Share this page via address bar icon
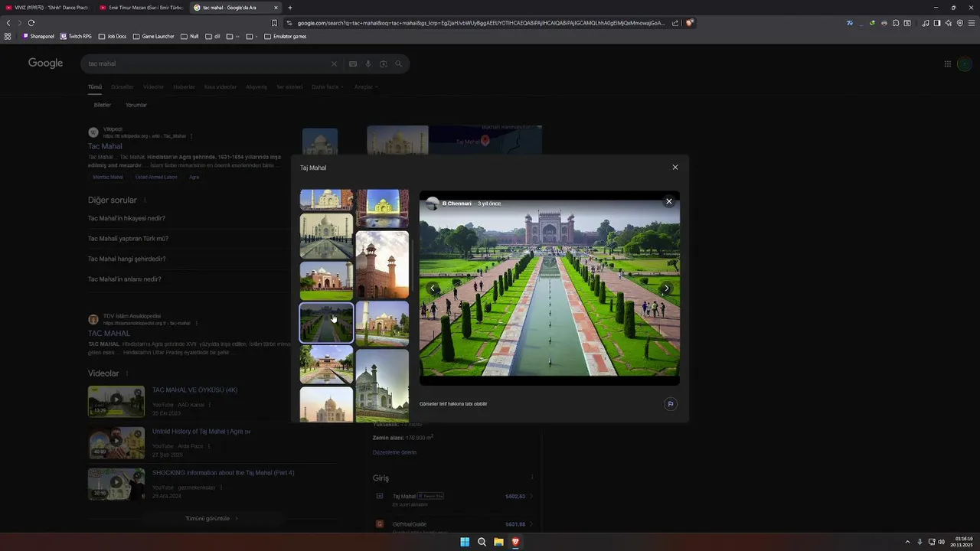The width and height of the screenshot is (980, 551). 675,23
